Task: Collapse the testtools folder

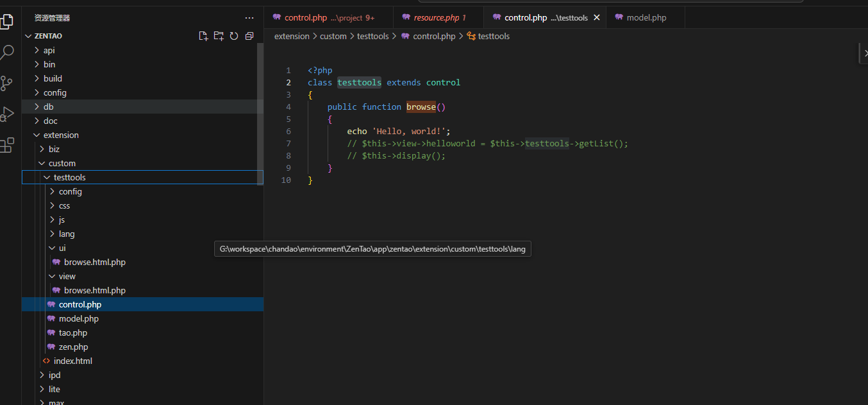Action: coord(47,177)
